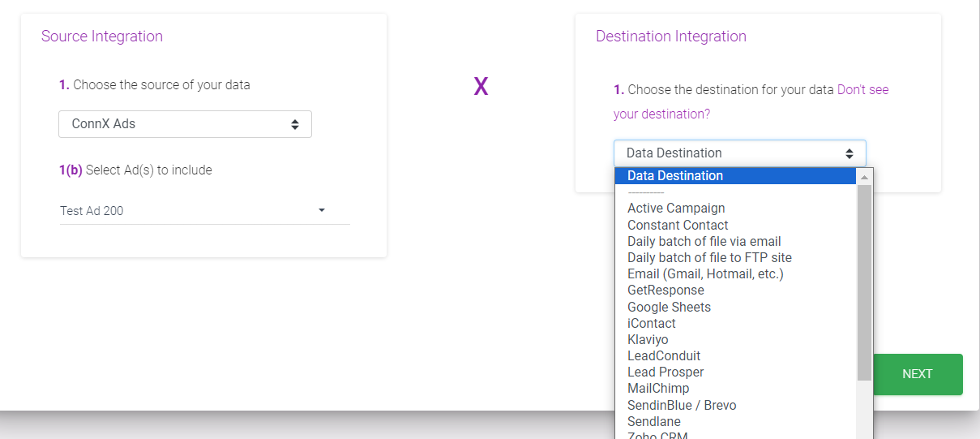Expand the Test Ad 200 ad selector
The height and width of the screenshot is (439, 980).
(x=204, y=211)
